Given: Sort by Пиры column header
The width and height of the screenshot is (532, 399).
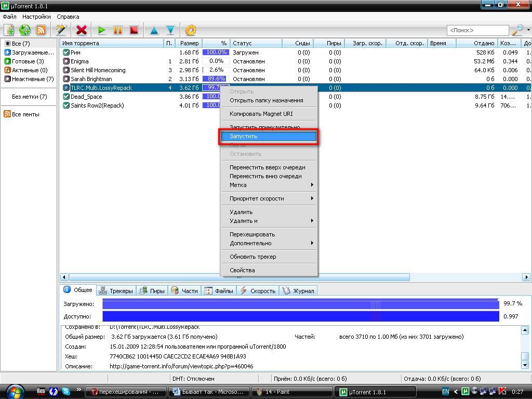Looking at the screenshot, I should [329, 43].
